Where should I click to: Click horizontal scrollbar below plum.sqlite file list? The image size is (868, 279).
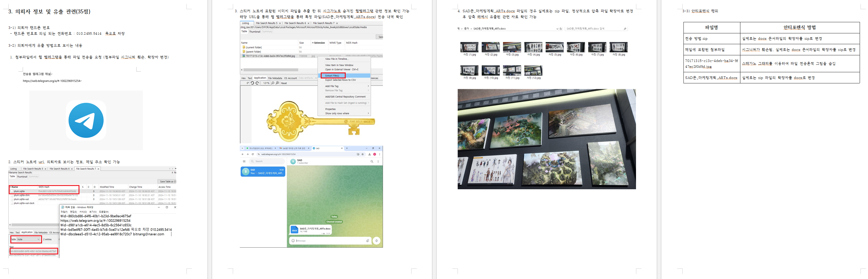(x=34, y=225)
